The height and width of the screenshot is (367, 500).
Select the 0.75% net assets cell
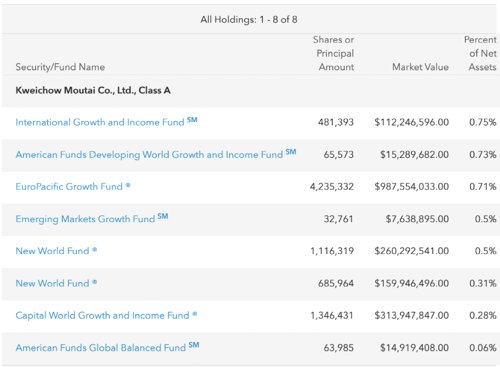point(483,122)
